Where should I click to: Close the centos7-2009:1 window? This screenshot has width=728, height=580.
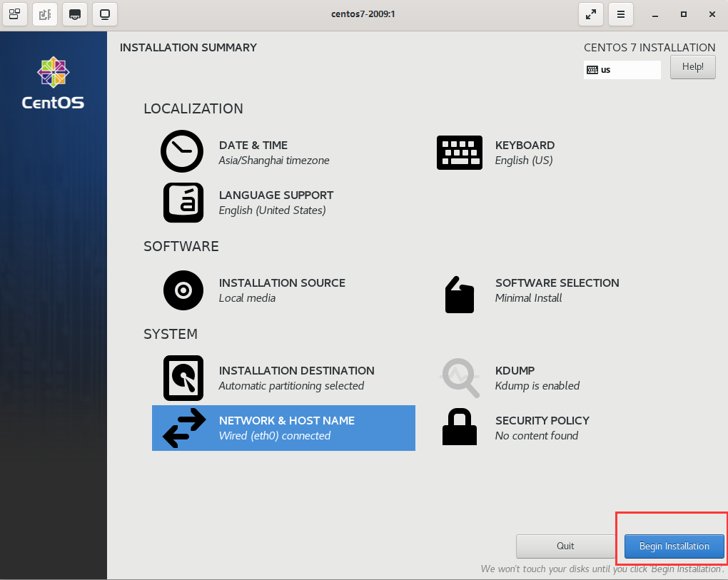712,14
